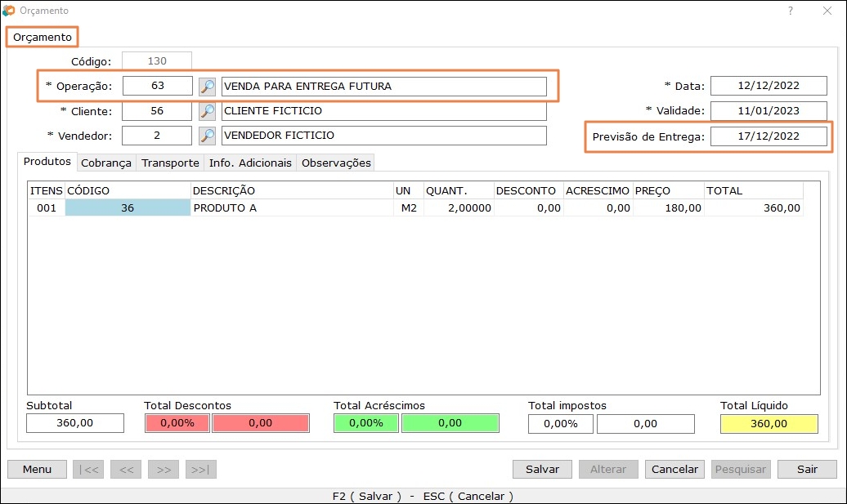Click the Total impostos percent field
The image size is (847, 504).
(x=561, y=424)
